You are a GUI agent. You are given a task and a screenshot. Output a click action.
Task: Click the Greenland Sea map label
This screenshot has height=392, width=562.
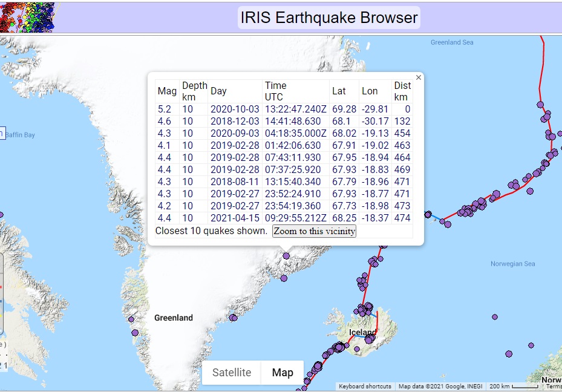[x=452, y=42]
